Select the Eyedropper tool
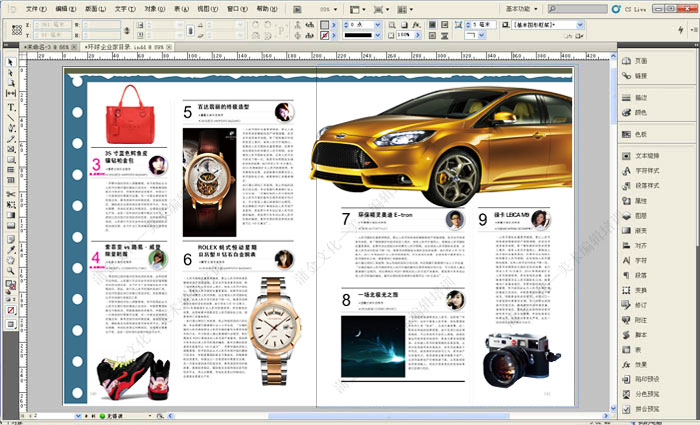The height and width of the screenshot is (425, 700). (x=11, y=250)
